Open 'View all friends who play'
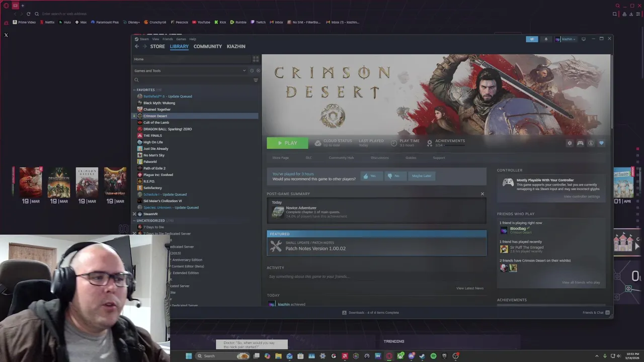The height and width of the screenshot is (362, 644). click(581, 283)
